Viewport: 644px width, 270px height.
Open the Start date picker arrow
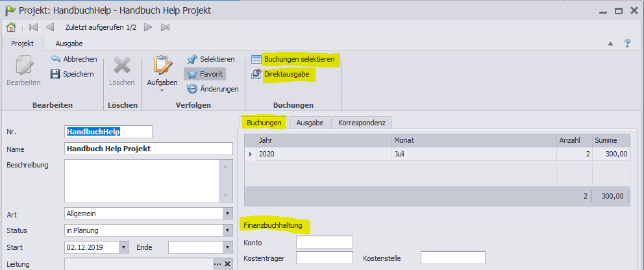pos(124,247)
